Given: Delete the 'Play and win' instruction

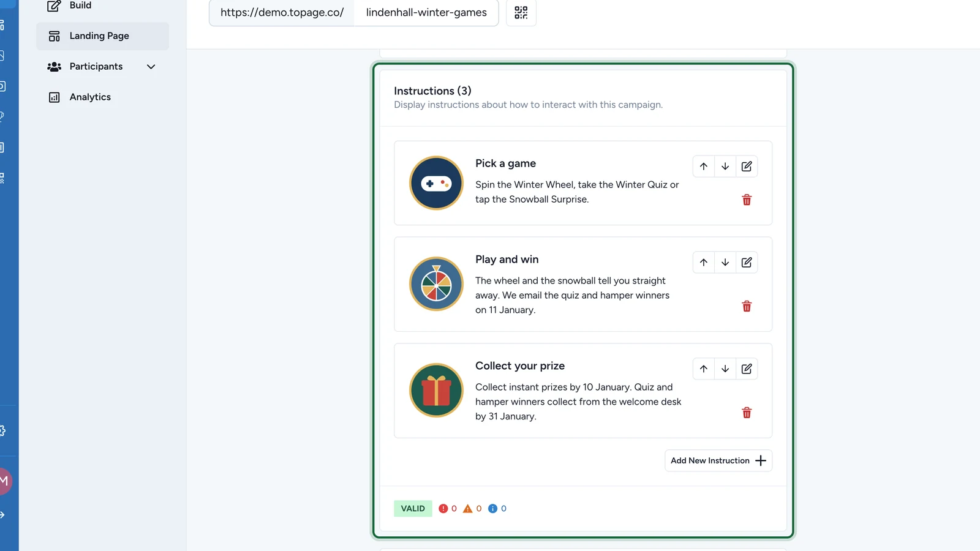Looking at the screenshot, I should [747, 307].
